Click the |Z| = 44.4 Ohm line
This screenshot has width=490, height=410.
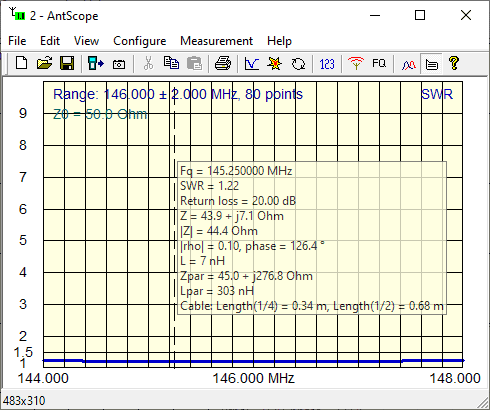point(219,231)
